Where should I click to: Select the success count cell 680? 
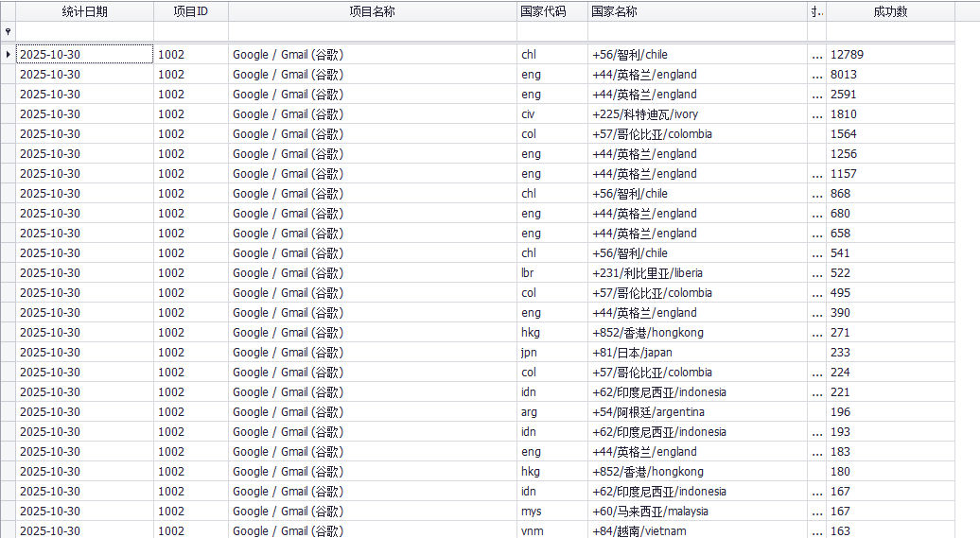(890, 214)
